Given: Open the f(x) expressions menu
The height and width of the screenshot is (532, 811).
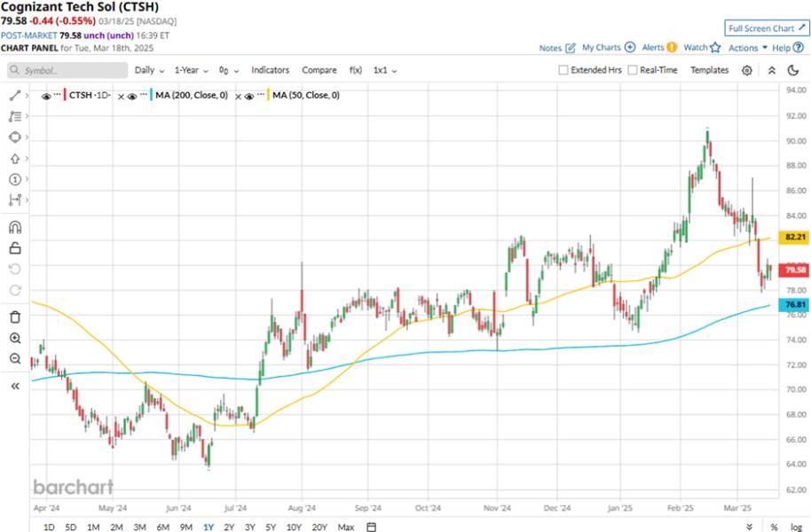Looking at the screenshot, I should coord(355,70).
